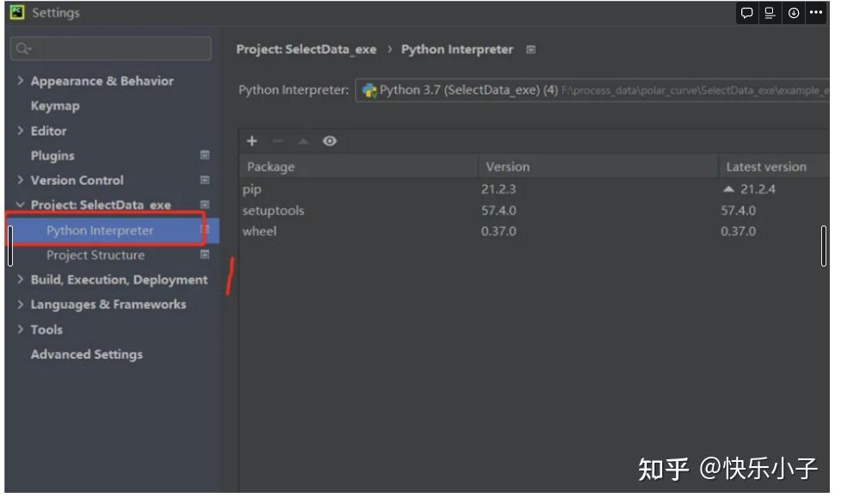Click the search magnifier icon in settings search
The width and height of the screenshot is (841, 504).
point(23,49)
